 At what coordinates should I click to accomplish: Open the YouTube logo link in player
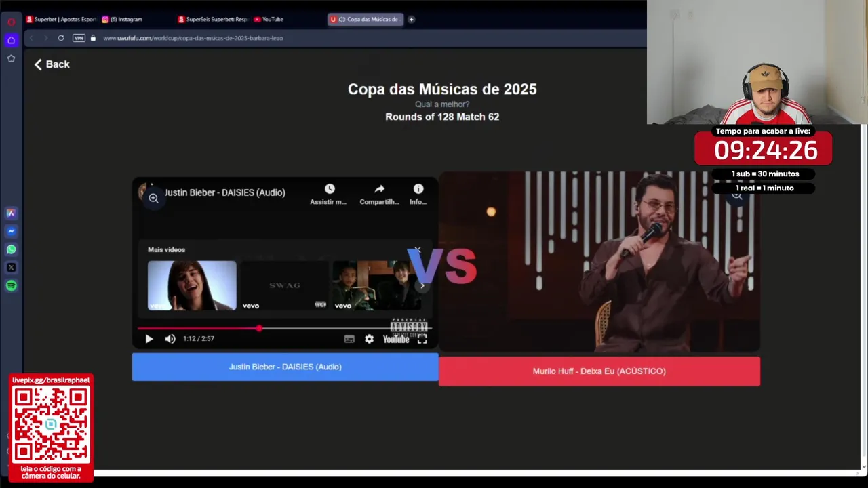[396, 339]
